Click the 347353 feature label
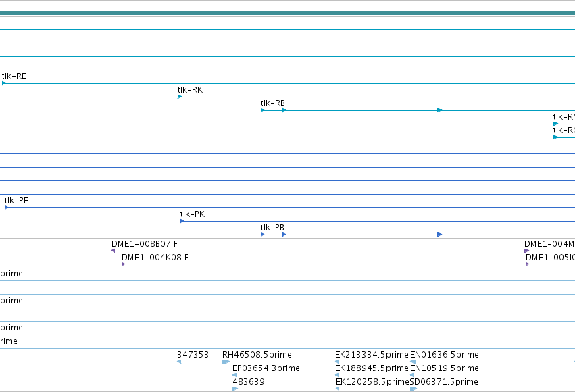 193,355
